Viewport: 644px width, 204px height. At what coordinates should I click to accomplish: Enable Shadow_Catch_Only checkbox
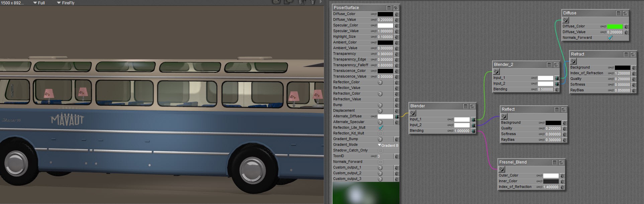pos(380,150)
